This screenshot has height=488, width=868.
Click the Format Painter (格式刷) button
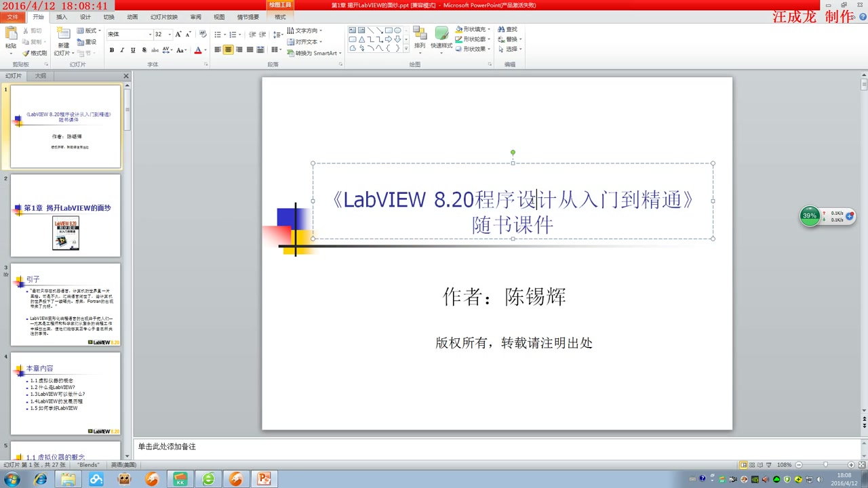(x=35, y=53)
